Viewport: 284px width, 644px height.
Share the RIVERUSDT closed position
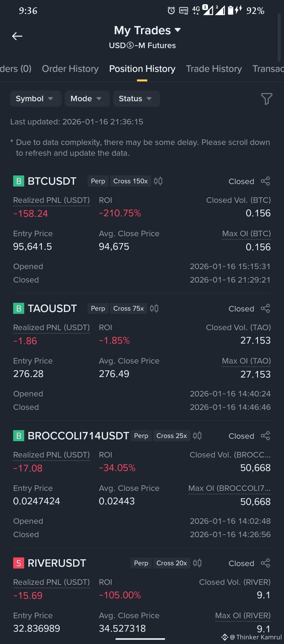click(x=265, y=563)
